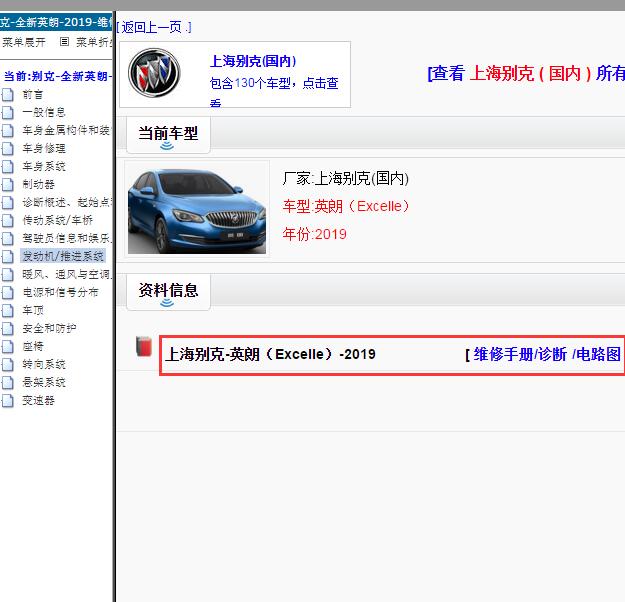Screen dimensions: 625x602
Task: Click the blue Excelle car thumbnail
Action: tap(197, 210)
